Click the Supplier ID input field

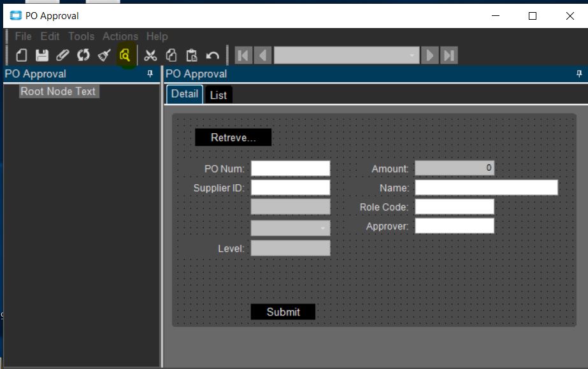pos(290,187)
